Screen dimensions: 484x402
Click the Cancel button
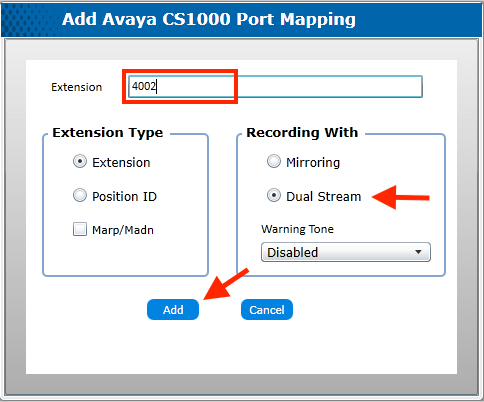click(267, 310)
